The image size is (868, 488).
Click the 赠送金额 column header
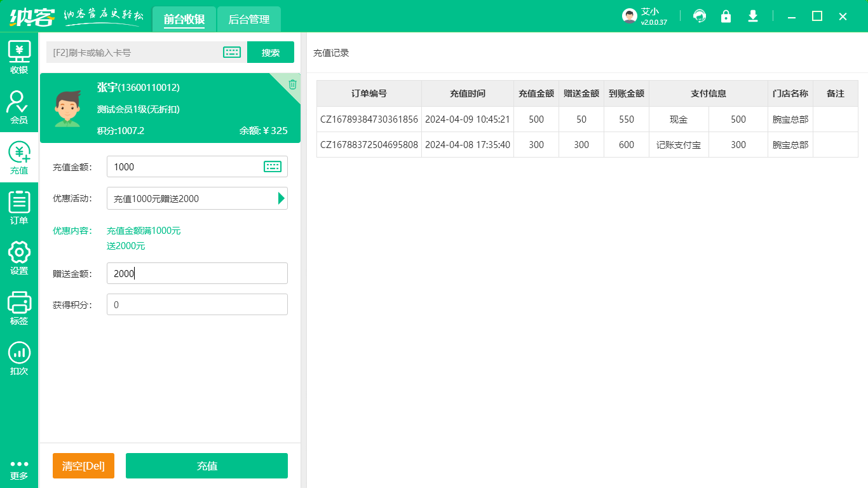pyautogui.click(x=581, y=93)
